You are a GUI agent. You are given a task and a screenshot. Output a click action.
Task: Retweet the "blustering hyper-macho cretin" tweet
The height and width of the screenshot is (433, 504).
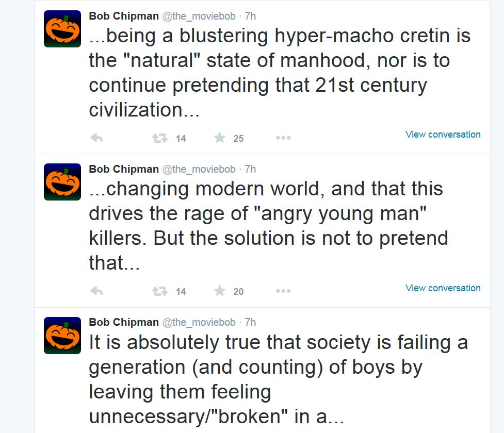(x=160, y=138)
